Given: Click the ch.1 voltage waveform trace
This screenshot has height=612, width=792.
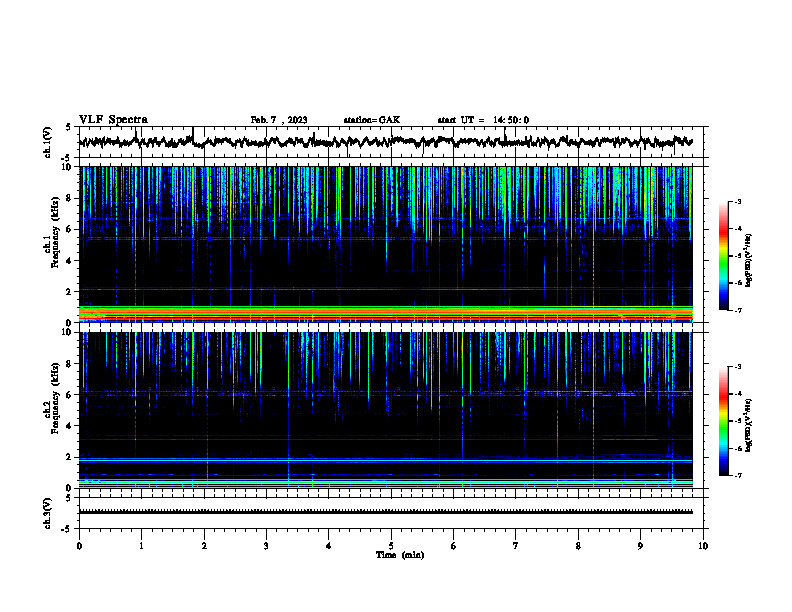Looking at the screenshot, I should point(385,142).
